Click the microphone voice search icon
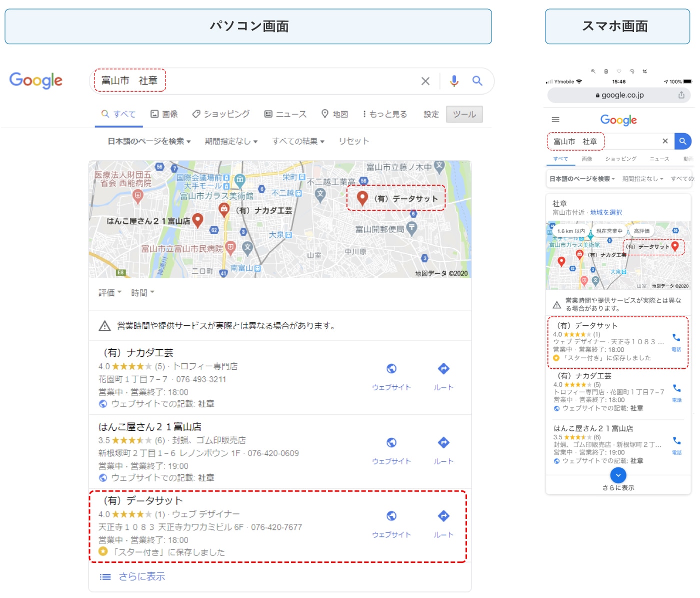The width and height of the screenshot is (700, 598). [x=454, y=81]
